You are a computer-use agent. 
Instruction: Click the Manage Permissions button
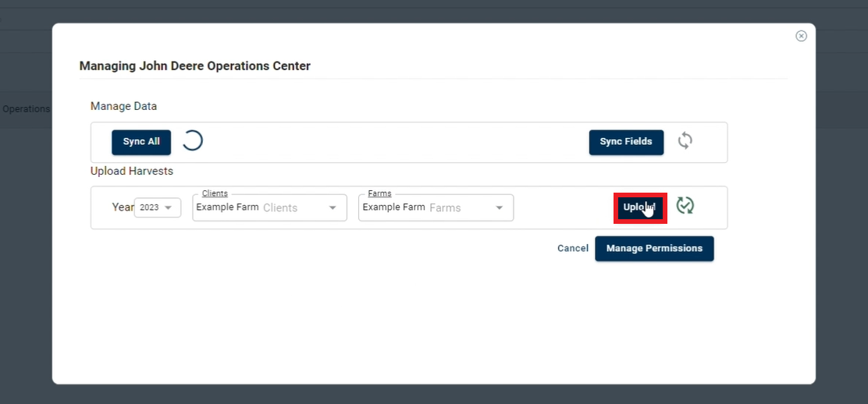(654, 249)
